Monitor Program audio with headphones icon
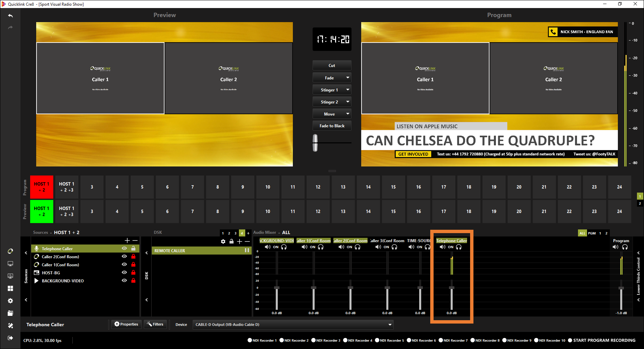 [625, 247]
